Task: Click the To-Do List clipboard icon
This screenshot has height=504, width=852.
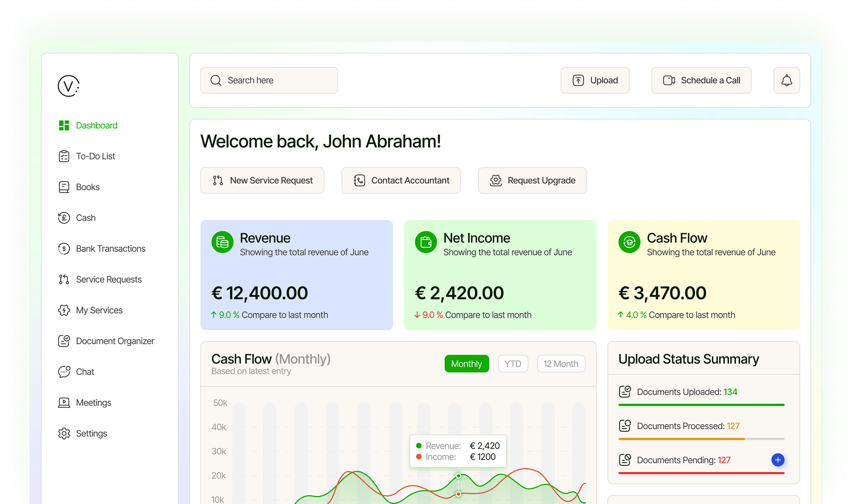Action: pyautogui.click(x=64, y=156)
